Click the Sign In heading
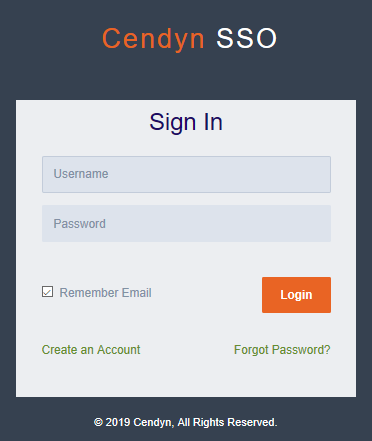Screen dimensions: 372x441 [186, 122]
